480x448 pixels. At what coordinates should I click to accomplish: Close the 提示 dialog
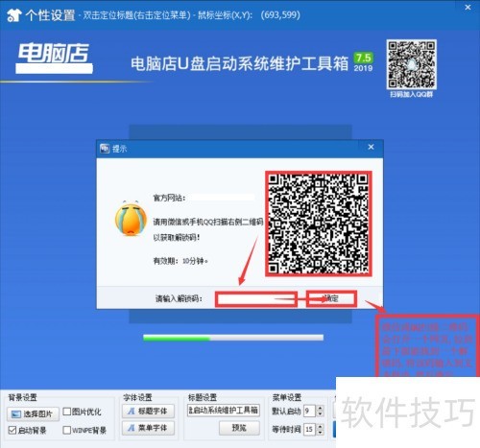pos(371,147)
